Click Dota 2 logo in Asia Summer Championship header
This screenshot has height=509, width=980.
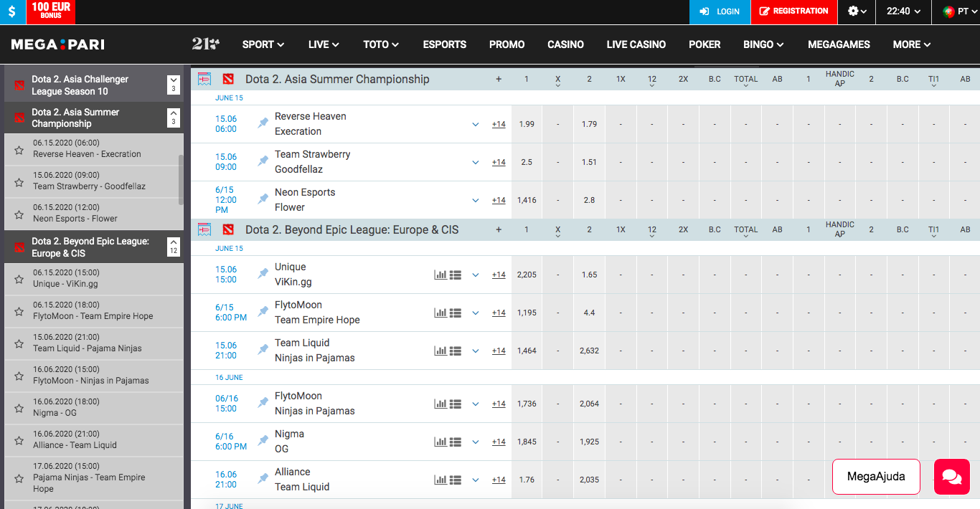228,79
